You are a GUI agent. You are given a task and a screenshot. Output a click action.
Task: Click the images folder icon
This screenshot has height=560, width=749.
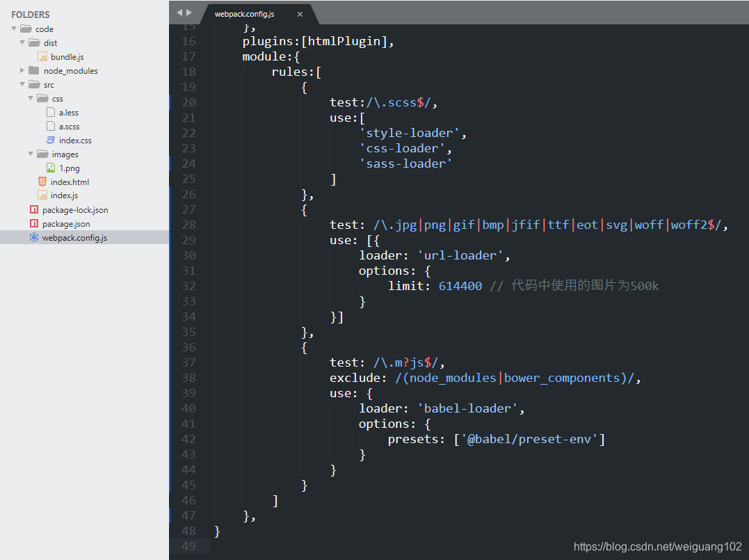pyautogui.click(x=43, y=154)
